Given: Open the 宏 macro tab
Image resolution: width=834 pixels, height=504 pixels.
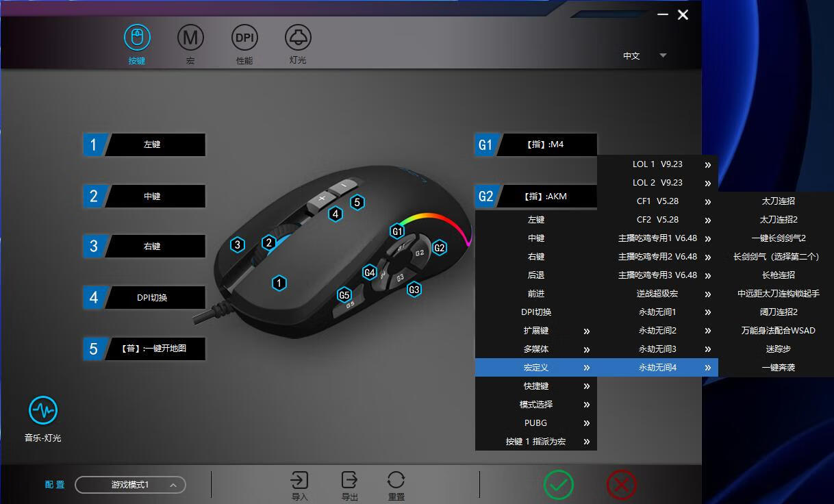Looking at the screenshot, I should click(190, 44).
